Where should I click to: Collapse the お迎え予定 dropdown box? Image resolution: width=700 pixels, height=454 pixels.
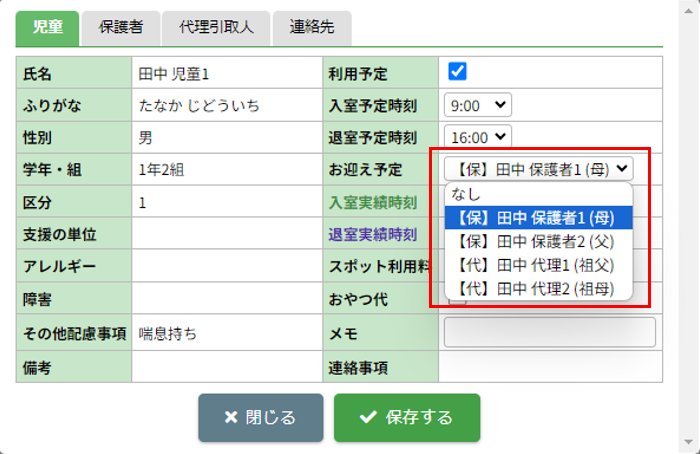(538, 169)
